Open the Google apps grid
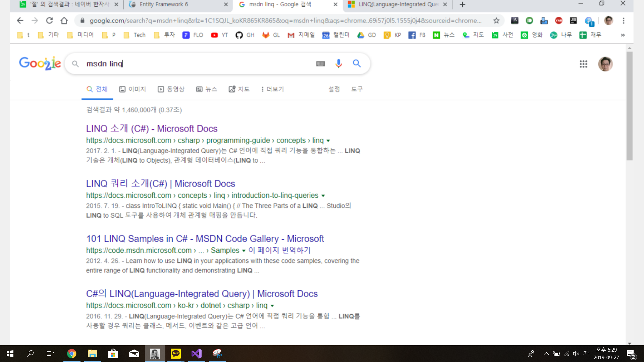The image size is (644, 362). [583, 64]
